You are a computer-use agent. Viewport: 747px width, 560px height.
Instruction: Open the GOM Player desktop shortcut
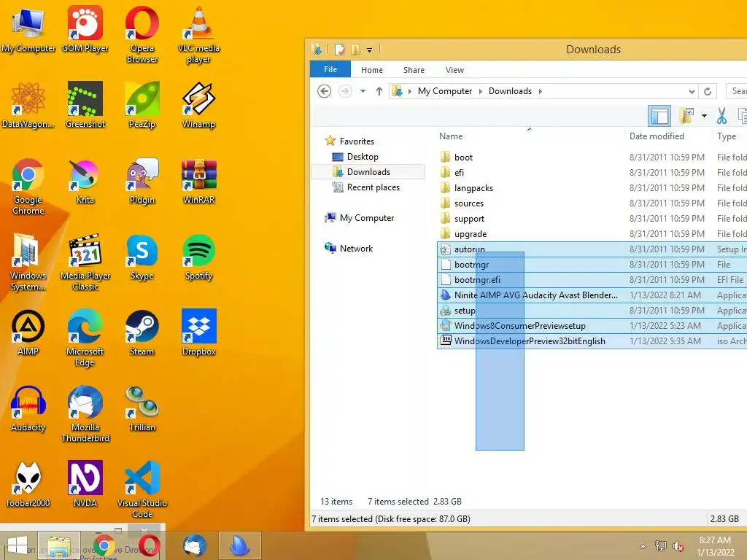[85, 29]
